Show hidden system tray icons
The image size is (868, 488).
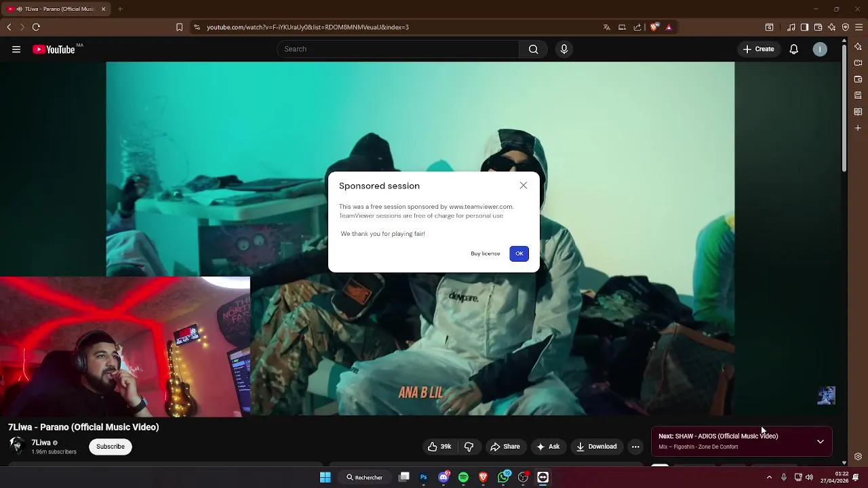click(769, 477)
